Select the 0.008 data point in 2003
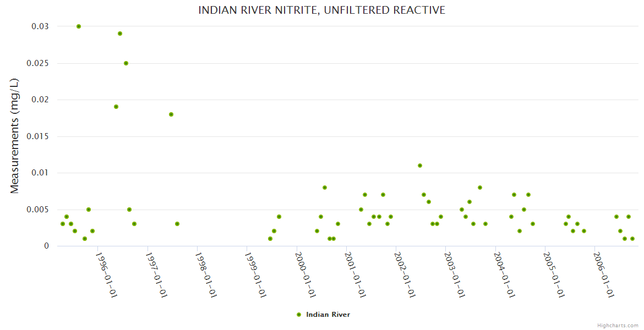644x330 pixels. point(480,188)
